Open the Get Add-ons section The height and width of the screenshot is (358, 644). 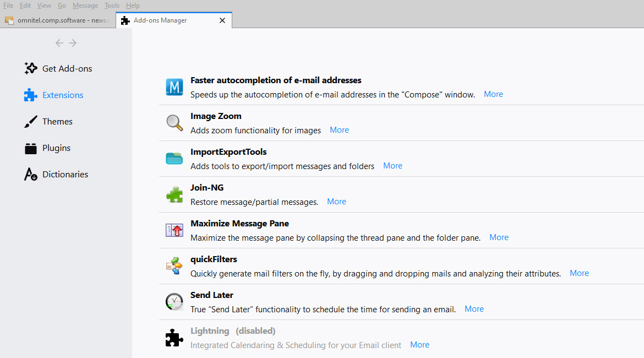(67, 69)
